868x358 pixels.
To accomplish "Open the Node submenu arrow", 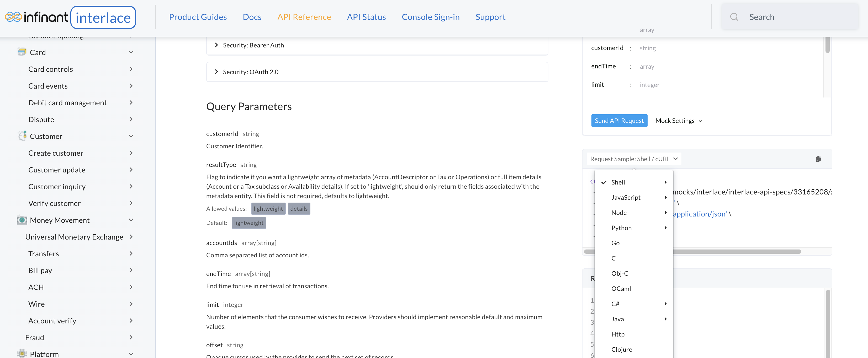I will 665,212.
